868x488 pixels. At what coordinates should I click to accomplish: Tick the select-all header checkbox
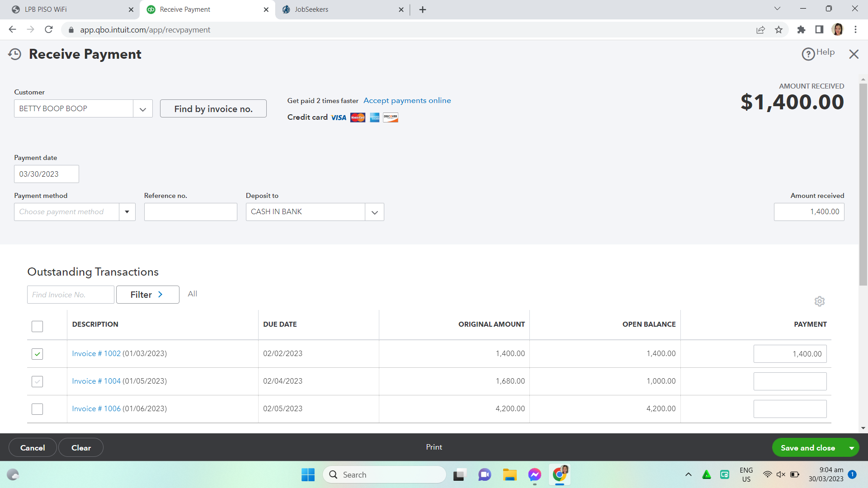click(37, 326)
